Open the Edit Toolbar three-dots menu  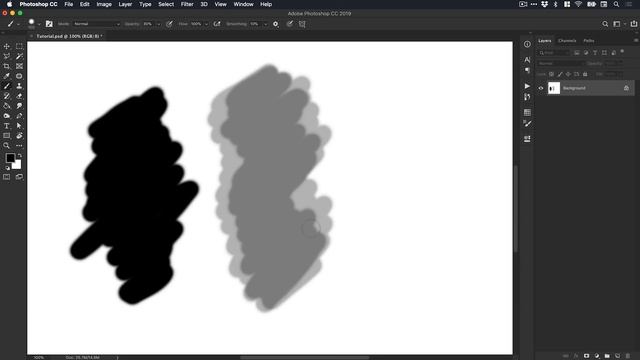[x=19, y=146]
